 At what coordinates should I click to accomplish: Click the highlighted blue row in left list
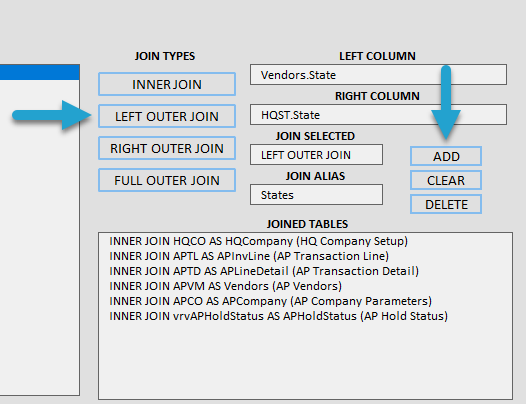(40, 72)
